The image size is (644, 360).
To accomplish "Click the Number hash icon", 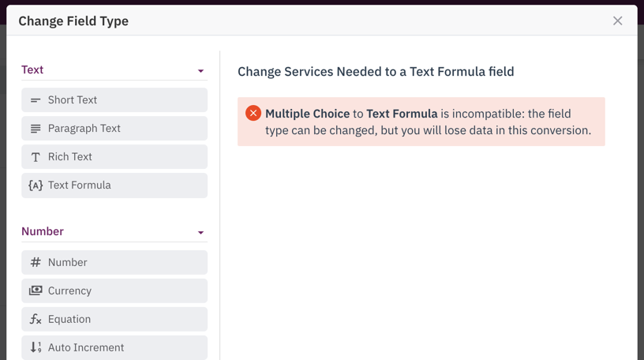I will pyautogui.click(x=36, y=262).
